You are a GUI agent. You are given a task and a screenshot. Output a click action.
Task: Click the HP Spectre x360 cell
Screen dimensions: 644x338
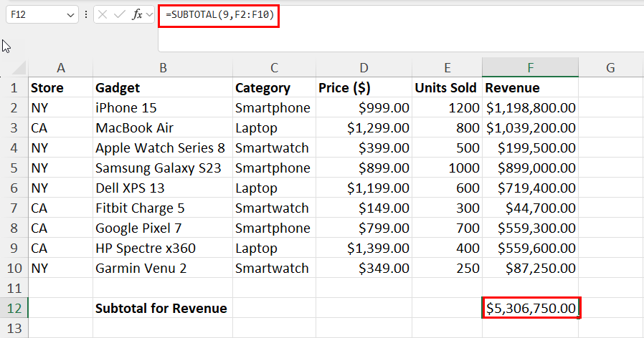[163, 248]
